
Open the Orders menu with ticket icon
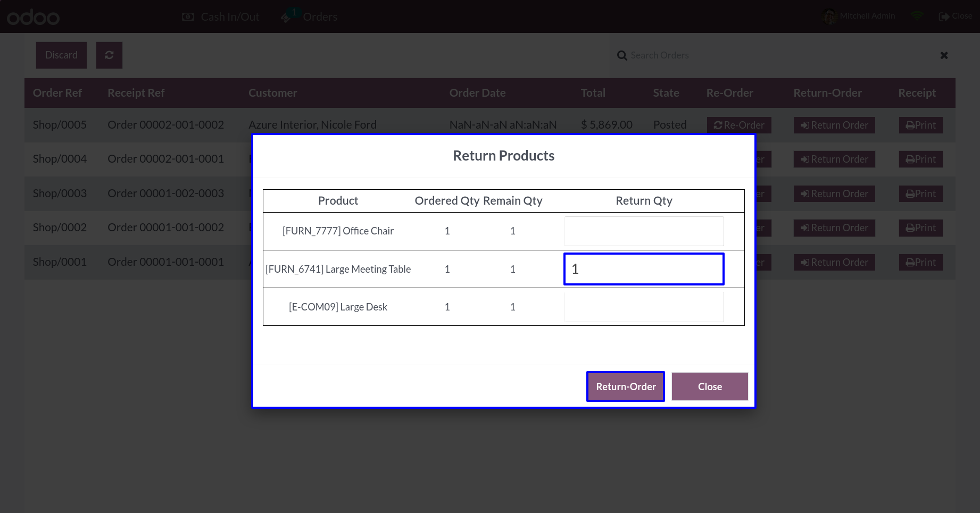click(x=309, y=17)
